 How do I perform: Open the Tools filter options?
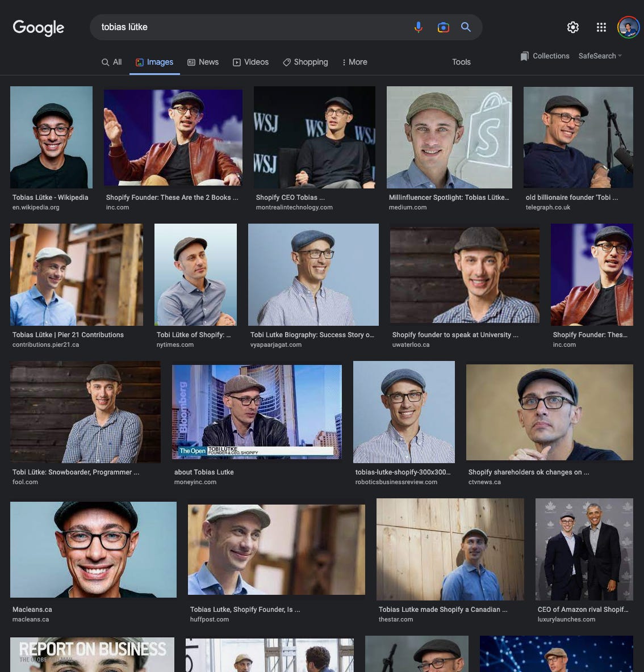coord(461,62)
